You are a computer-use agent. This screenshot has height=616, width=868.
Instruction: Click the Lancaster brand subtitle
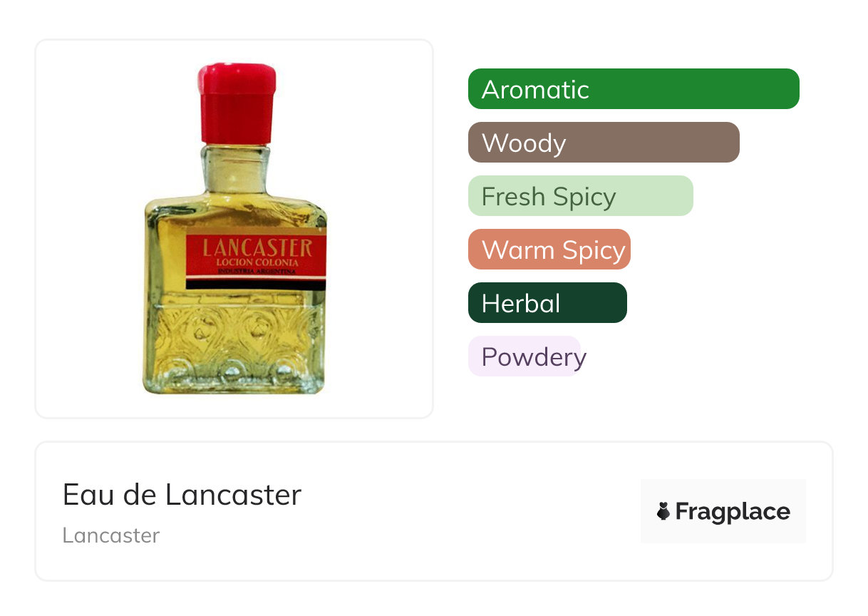(111, 535)
